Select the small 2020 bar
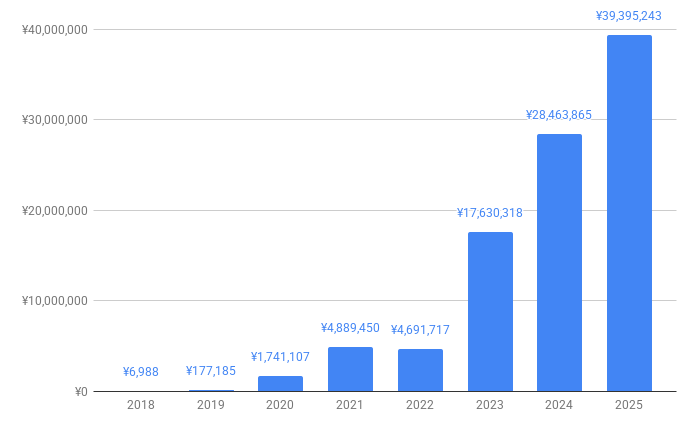 coord(280,383)
